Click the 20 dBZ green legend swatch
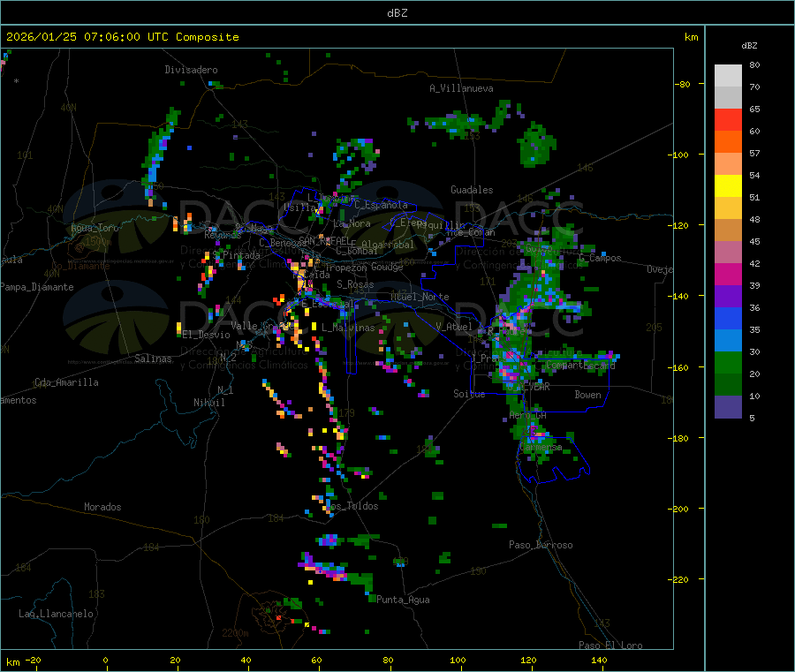Screen dimensions: 795x672 [728, 362]
